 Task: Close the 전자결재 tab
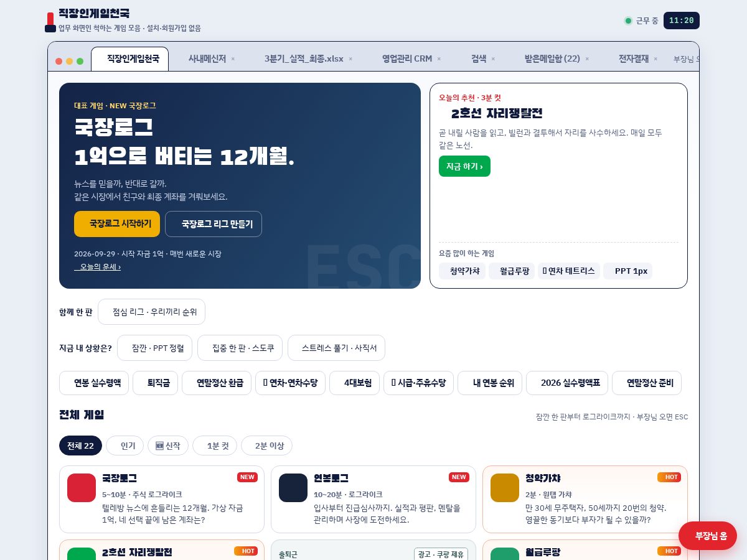click(x=655, y=59)
